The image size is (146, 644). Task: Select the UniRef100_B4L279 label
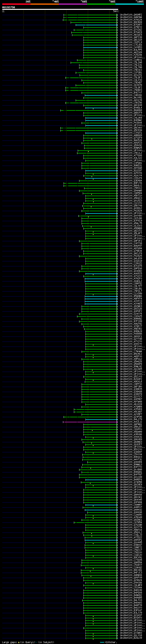coord(131,419)
